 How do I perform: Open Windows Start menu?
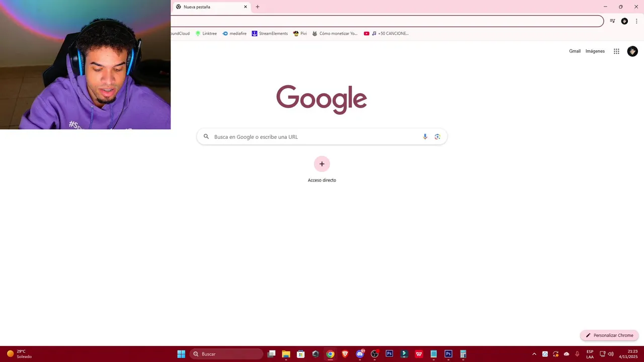click(x=181, y=354)
